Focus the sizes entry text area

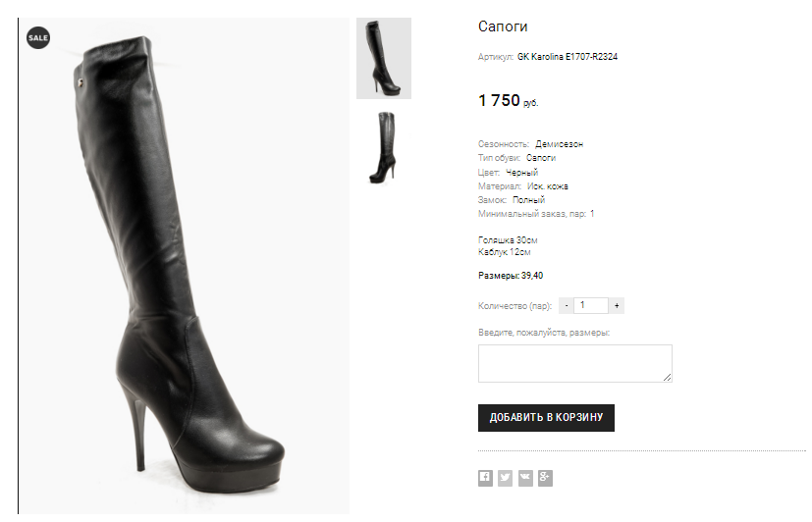574,363
